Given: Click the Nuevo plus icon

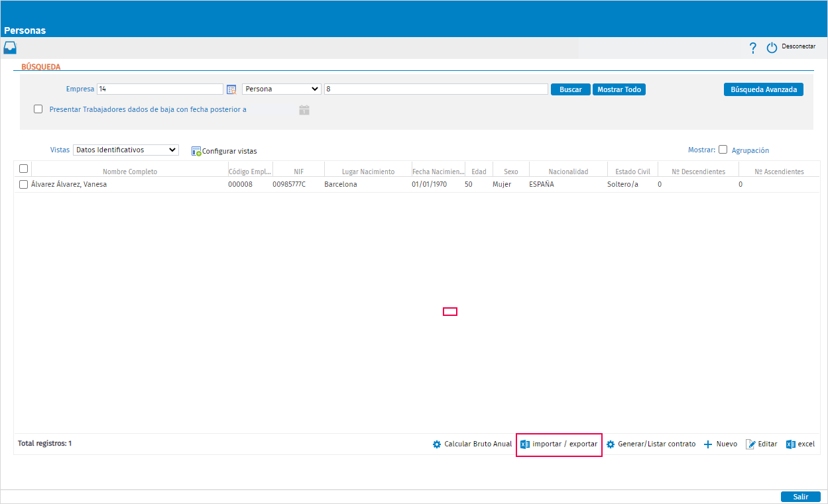Looking at the screenshot, I should click(x=708, y=444).
